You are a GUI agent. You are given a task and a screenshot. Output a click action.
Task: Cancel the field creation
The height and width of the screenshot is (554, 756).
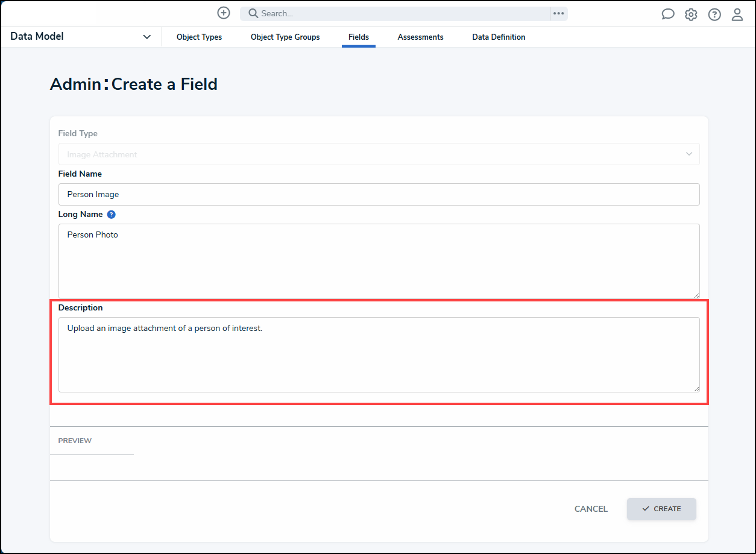point(591,509)
